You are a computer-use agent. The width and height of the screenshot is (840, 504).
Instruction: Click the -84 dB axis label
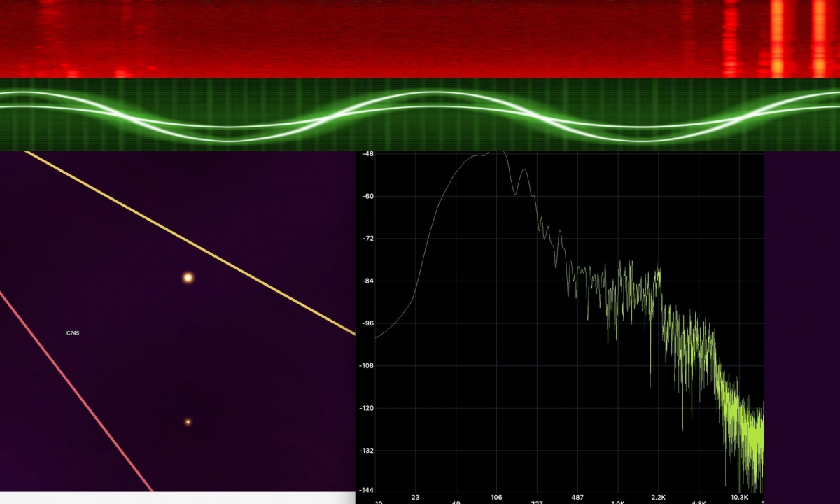coord(367,281)
